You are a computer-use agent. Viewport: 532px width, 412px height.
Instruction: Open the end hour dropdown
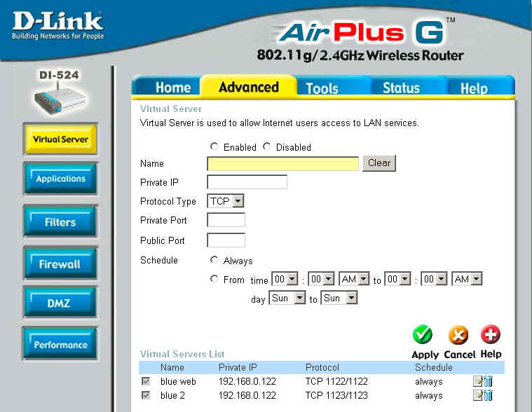(397, 279)
